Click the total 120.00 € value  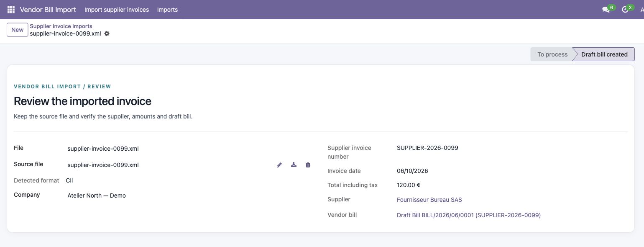409,185
